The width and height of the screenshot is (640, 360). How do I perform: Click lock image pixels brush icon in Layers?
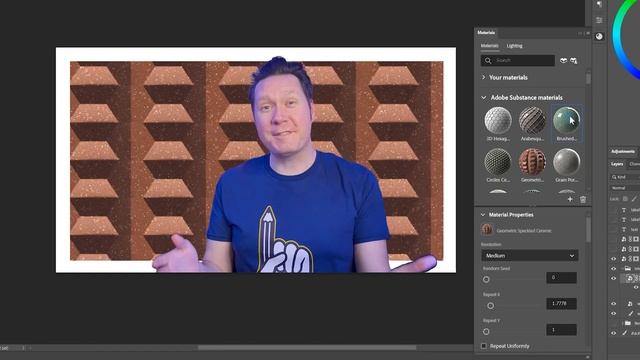634,199
